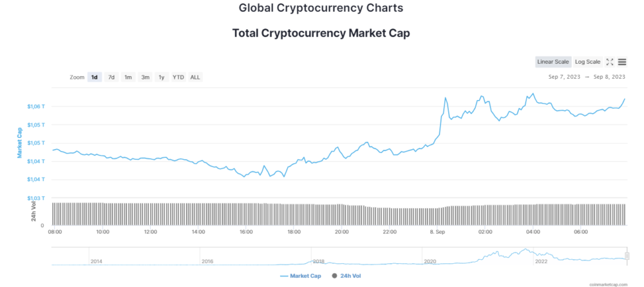Click the 8. Sep marker on time axis
644x287 pixels.
click(438, 232)
